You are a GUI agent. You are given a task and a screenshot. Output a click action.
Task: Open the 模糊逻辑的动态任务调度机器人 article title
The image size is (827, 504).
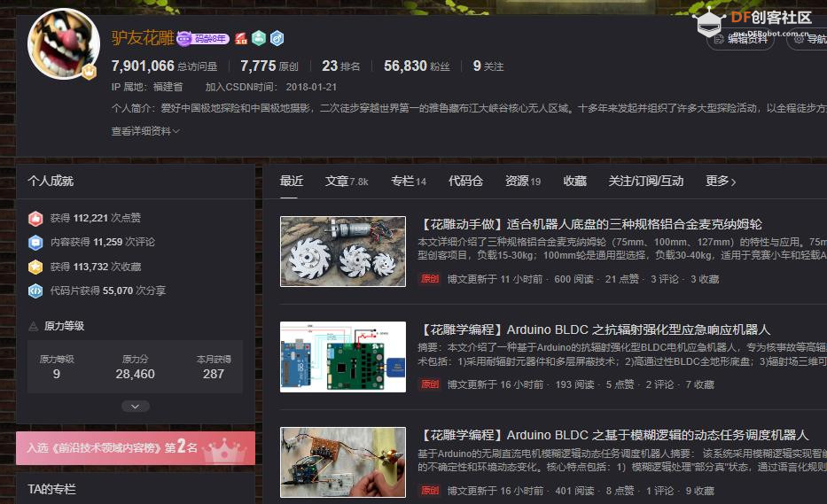(x=613, y=436)
